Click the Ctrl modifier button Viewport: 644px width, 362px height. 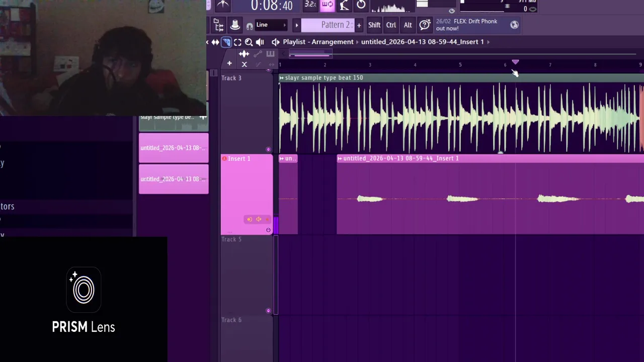click(391, 25)
